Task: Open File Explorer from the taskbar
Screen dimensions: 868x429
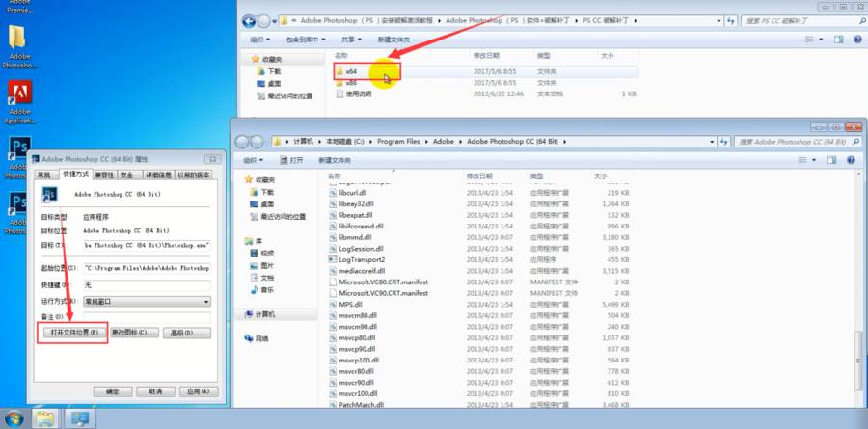Action: point(44,419)
